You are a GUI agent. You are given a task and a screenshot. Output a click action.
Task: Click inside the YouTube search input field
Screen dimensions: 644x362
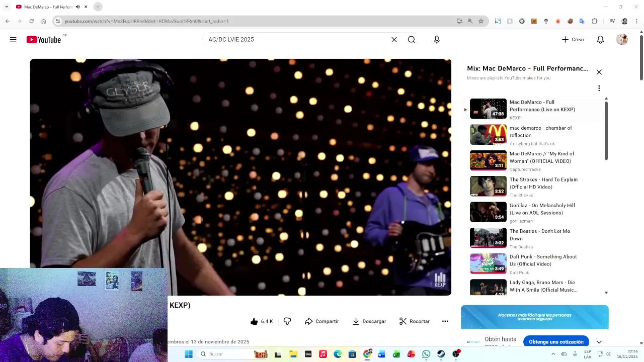tap(297, 40)
